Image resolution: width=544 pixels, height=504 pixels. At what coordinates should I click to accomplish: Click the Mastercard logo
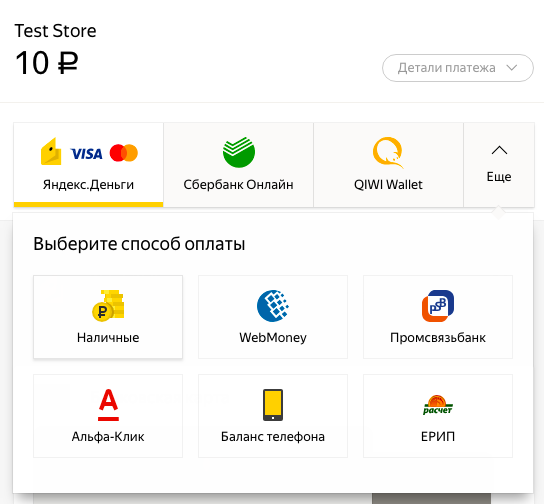point(124,153)
